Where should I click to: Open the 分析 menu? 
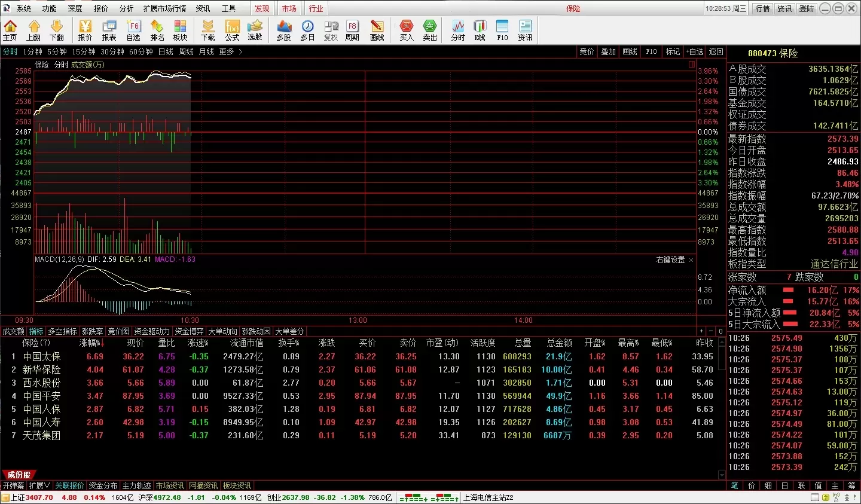click(126, 8)
